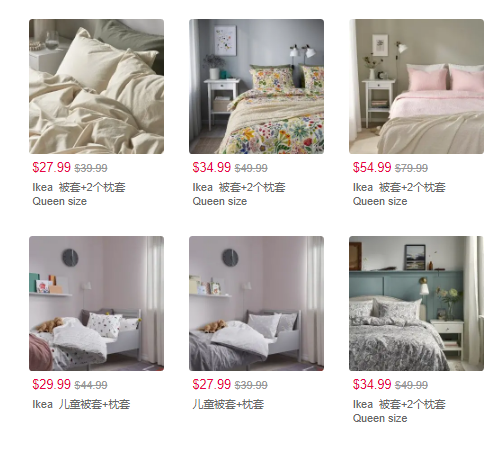The image size is (502, 449).
Task: Click the $54.99 sale price
Action: click(x=372, y=167)
